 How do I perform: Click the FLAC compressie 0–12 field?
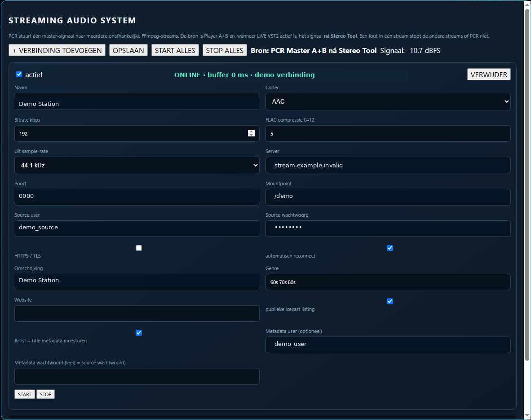click(x=388, y=134)
